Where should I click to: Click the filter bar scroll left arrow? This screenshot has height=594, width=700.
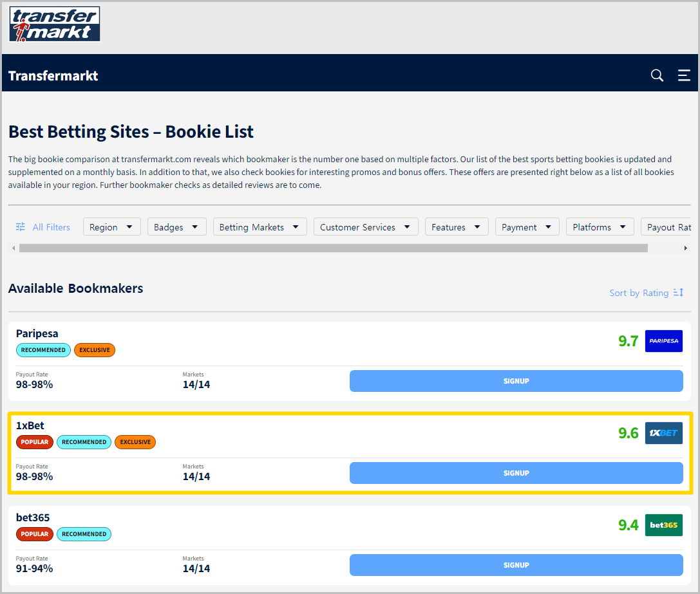14,248
